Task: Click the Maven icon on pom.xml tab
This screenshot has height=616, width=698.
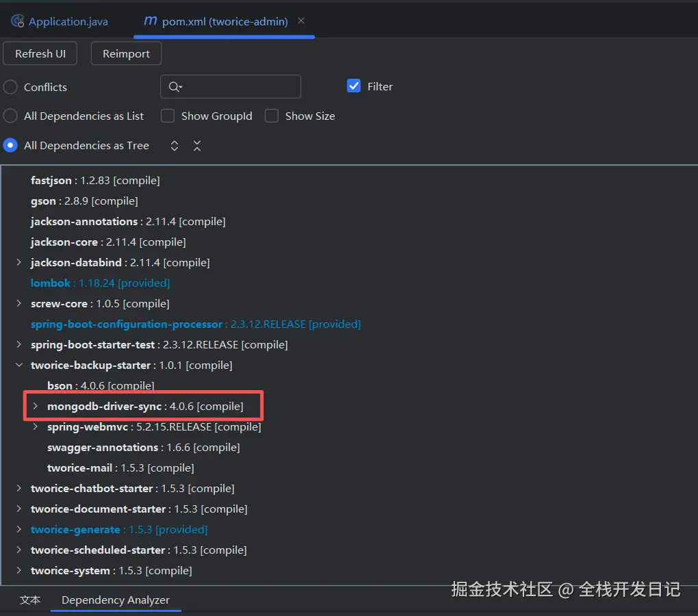Action: click(x=151, y=21)
